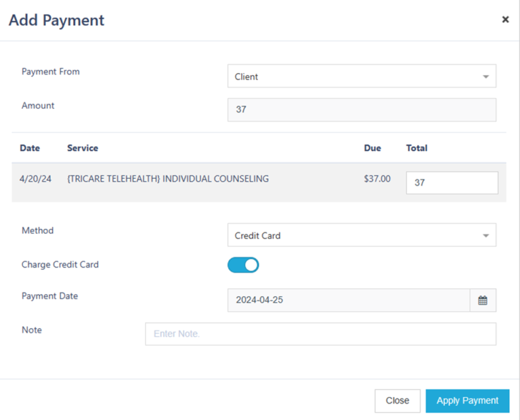Select the Date column header
This screenshot has height=420, width=520.
pyautogui.click(x=30, y=148)
